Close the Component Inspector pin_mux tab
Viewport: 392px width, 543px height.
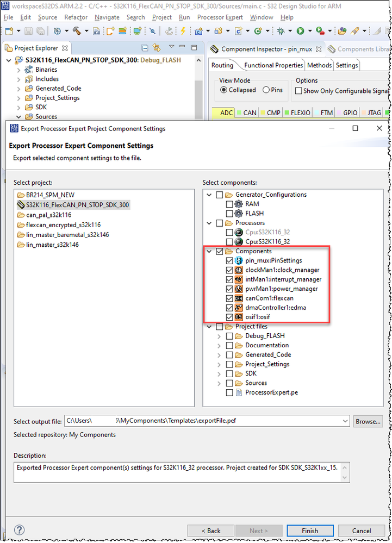(319, 49)
